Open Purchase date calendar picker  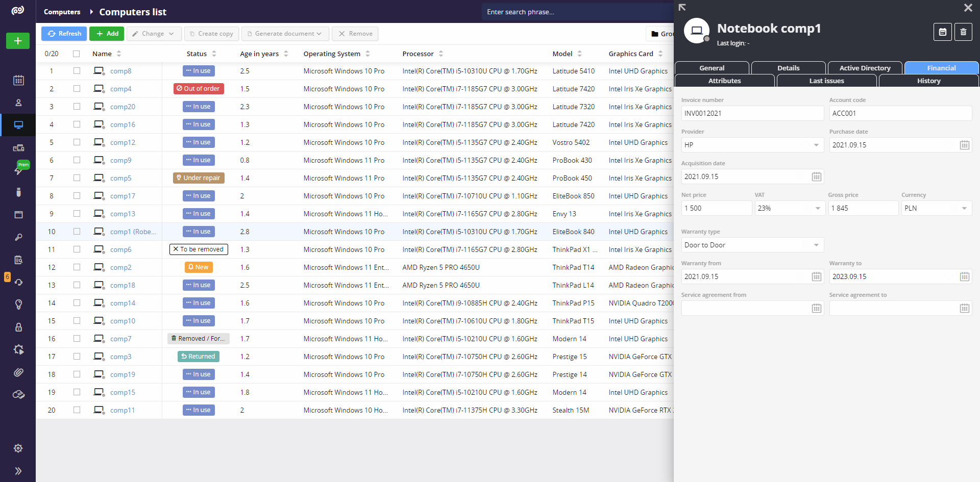coord(964,145)
